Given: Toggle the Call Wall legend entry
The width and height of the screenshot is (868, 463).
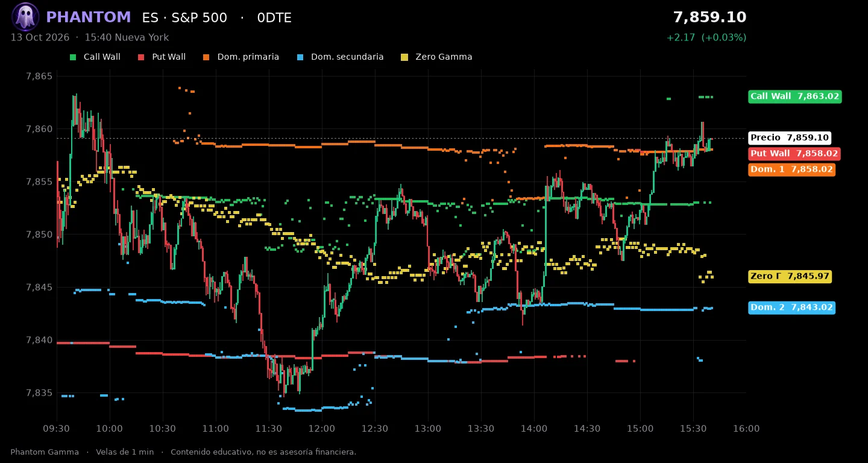Looking at the screenshot, I should (x=95, y=57).
